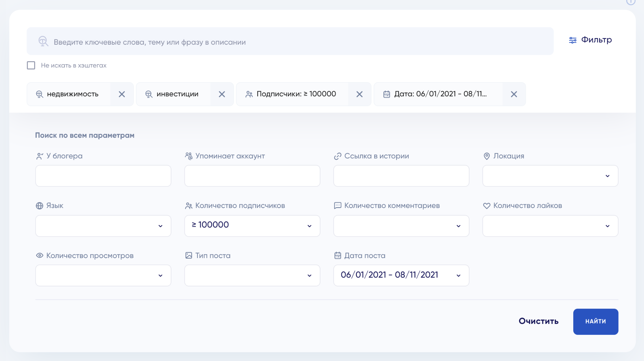Image resolution: width=644 pixels, height=361 pixels.
Task: Expand the Количество лайков dropdown
Action: pyautogui.click(x=550, y=226)
